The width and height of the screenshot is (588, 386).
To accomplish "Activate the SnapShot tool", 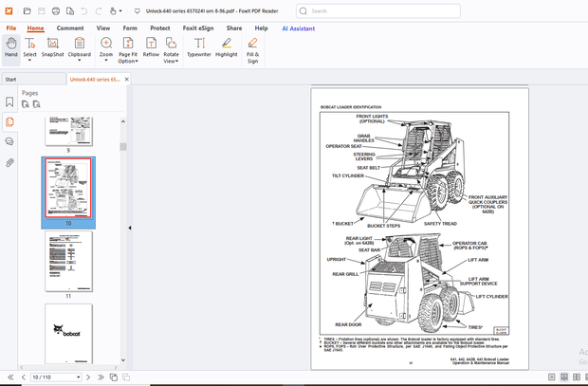I will [52, 46].
